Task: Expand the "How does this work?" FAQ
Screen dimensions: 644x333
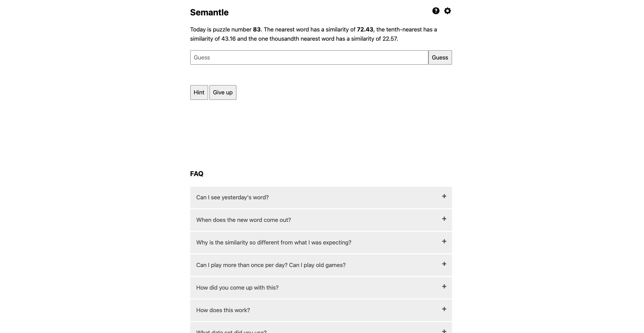Action: (321, 310)
